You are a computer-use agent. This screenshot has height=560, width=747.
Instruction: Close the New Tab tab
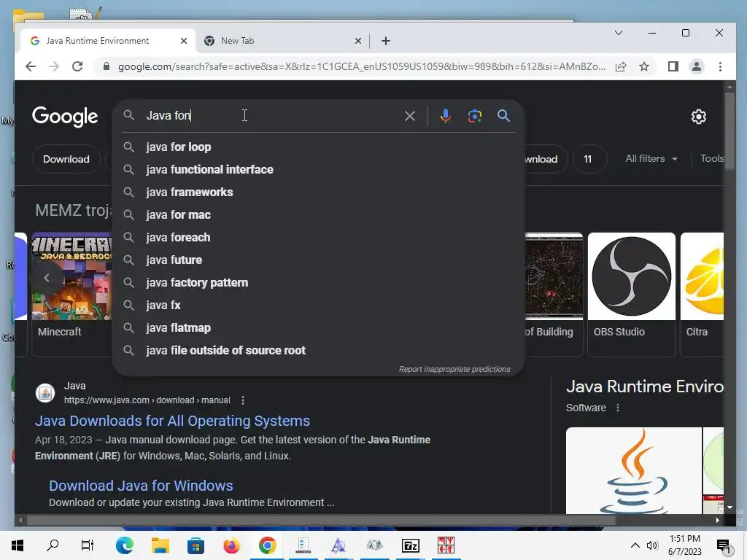pos(358,41)
